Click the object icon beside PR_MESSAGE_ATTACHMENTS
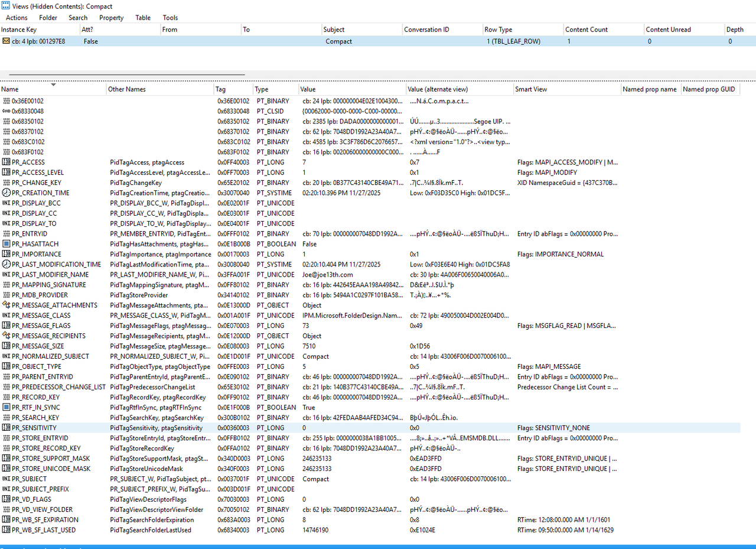 pyautogui.click(x=6, y=305)
